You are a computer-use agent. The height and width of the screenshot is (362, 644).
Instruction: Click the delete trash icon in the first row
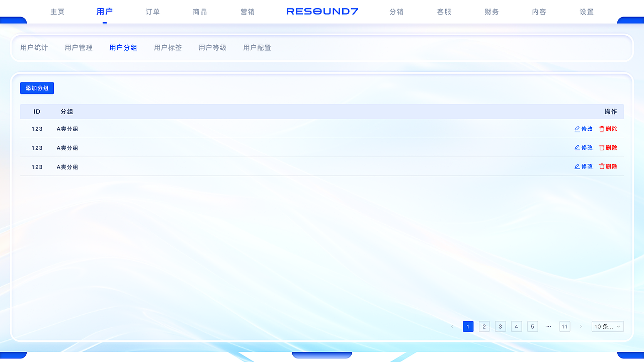602,129
